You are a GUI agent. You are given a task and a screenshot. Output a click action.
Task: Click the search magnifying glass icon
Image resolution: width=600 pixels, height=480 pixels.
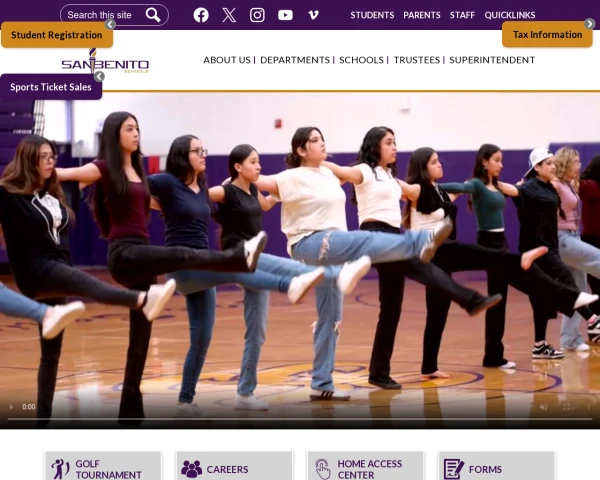153,15
